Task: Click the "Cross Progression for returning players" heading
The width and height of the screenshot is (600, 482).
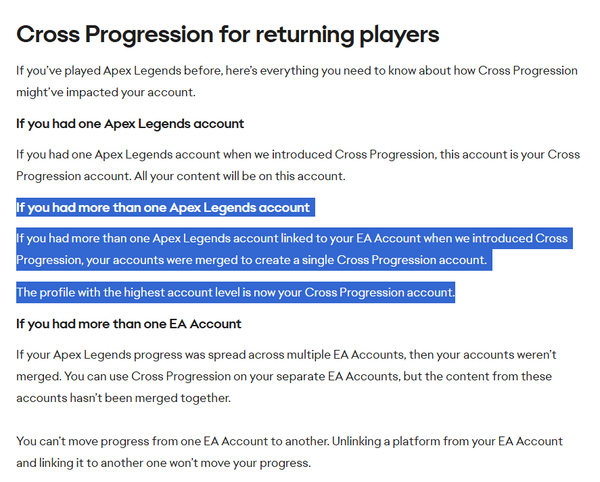Action: coord(227,34)
